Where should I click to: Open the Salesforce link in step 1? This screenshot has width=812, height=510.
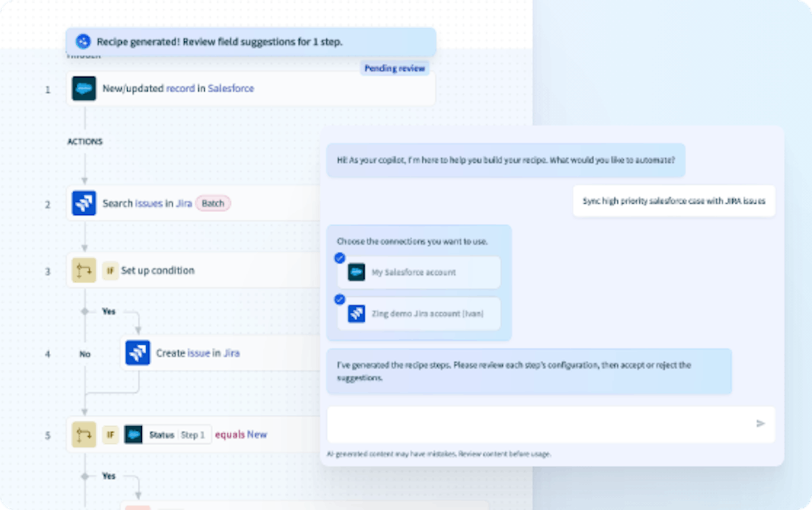[x=231, y=89]
